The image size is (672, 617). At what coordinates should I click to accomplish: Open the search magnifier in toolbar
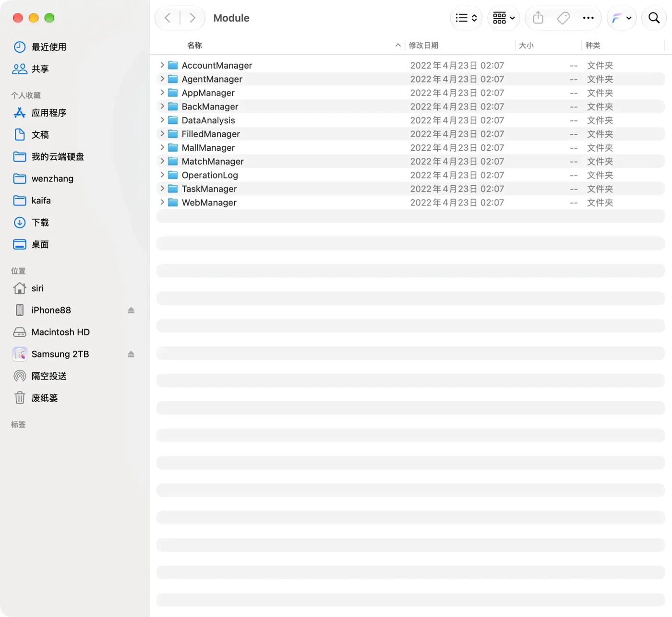click(x=654, y=18)
